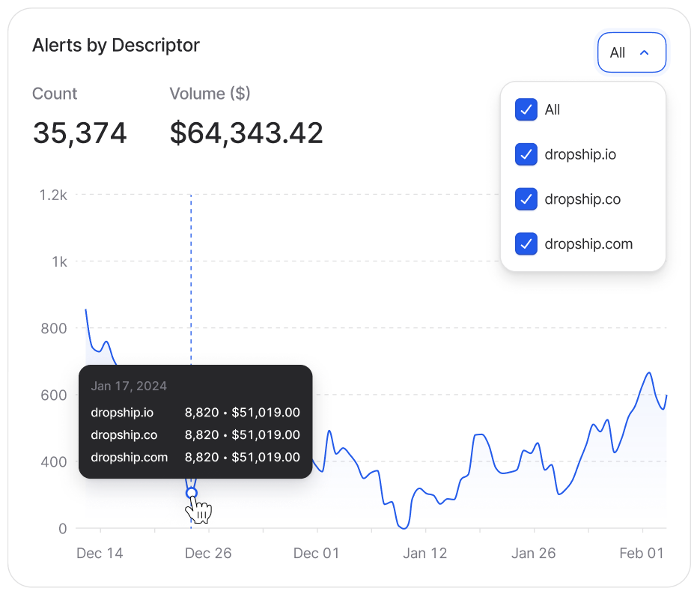Select the Jan 12 x-axis label

pyautogui.click(x=424, y=554)
